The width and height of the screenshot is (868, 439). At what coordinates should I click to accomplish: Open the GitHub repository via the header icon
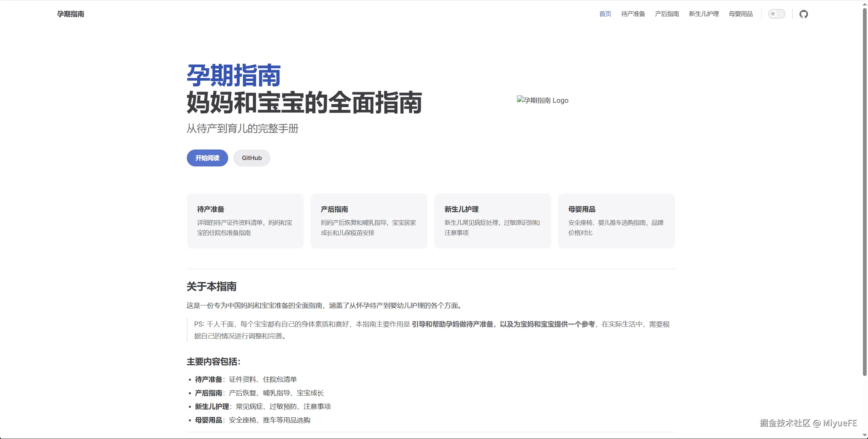pos(804,14)
